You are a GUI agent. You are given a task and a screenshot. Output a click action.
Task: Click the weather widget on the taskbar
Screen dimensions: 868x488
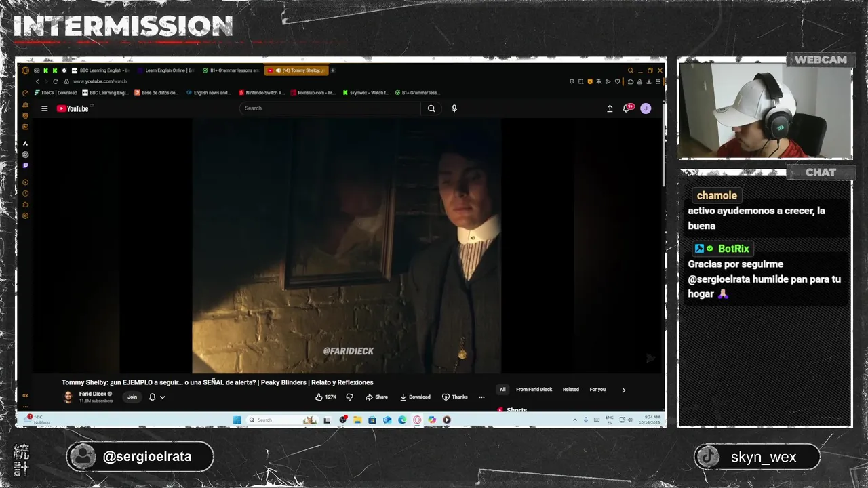(37, 420)
